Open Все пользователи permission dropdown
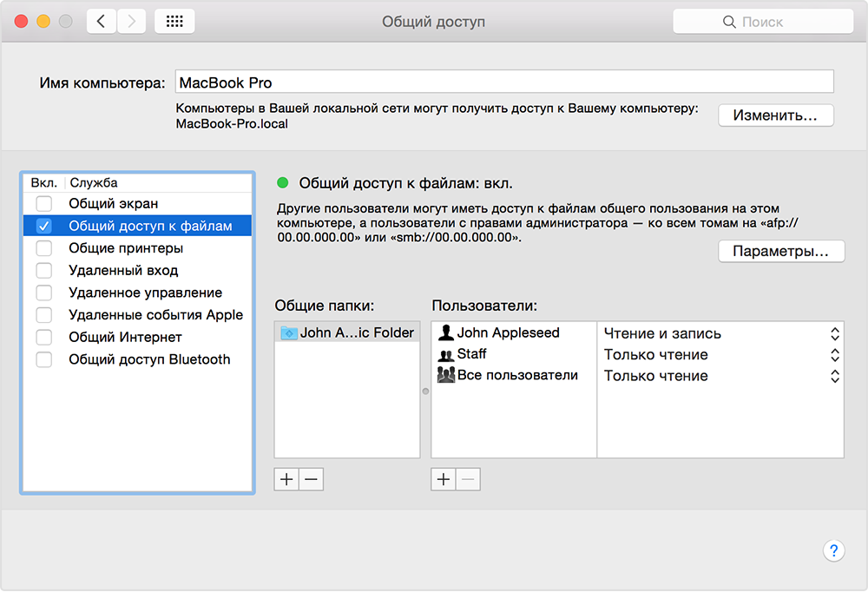 click(x=834, y=377)
